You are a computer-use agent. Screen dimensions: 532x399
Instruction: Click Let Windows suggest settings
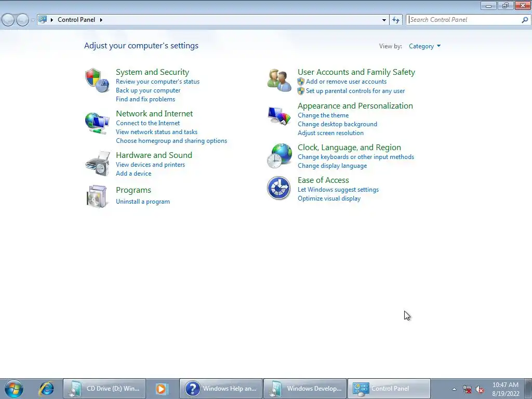point(338,190)
